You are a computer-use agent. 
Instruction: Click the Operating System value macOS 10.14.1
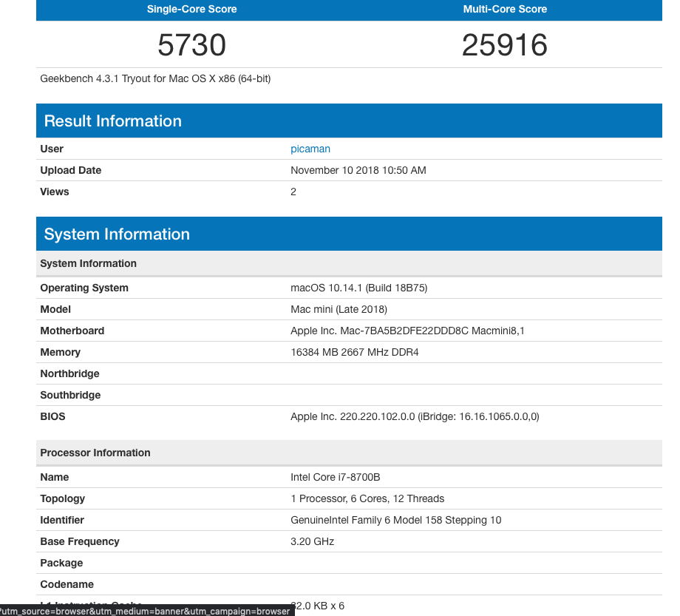pos(358,288)
